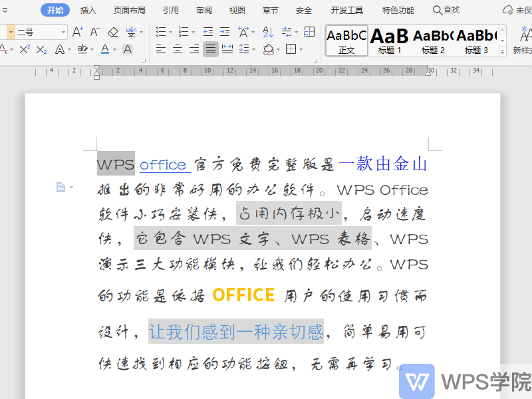This screenshot has height=399, width=532.
Task: Switch to the 开发工具 tab
Action: [346, 11]
